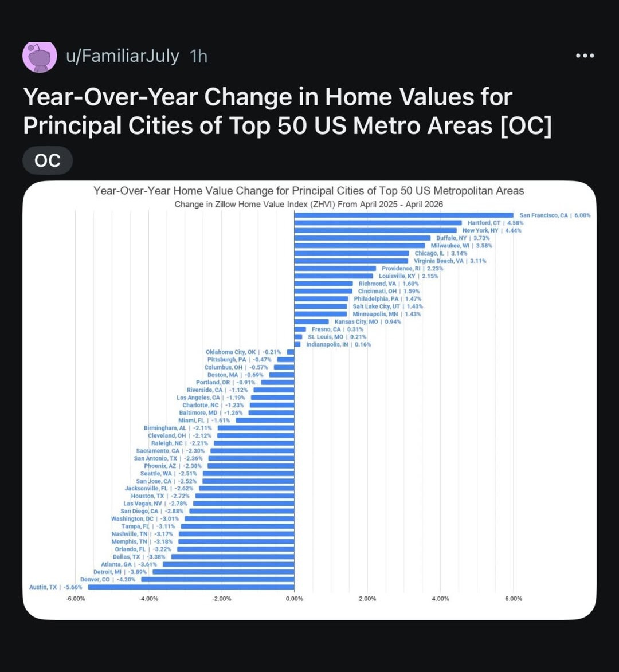This screenshot has width=619, height=672.
Task: Tap the u/FamiliarJuly avatar icon
Action: 40,57
